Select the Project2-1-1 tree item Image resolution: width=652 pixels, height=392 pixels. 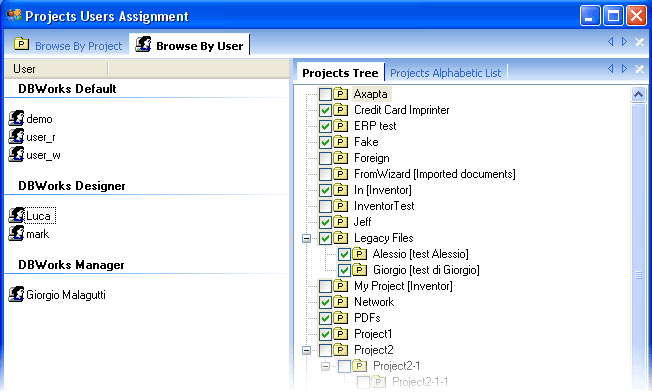(420, 382)
